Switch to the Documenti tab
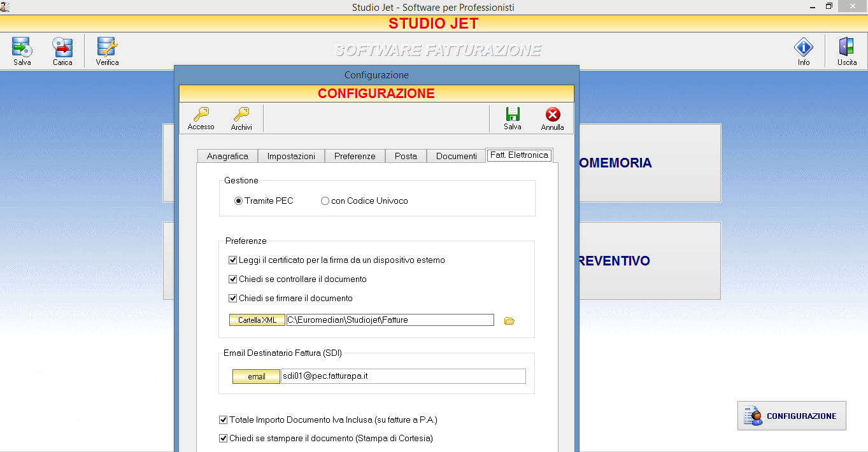 click(456, 156)
